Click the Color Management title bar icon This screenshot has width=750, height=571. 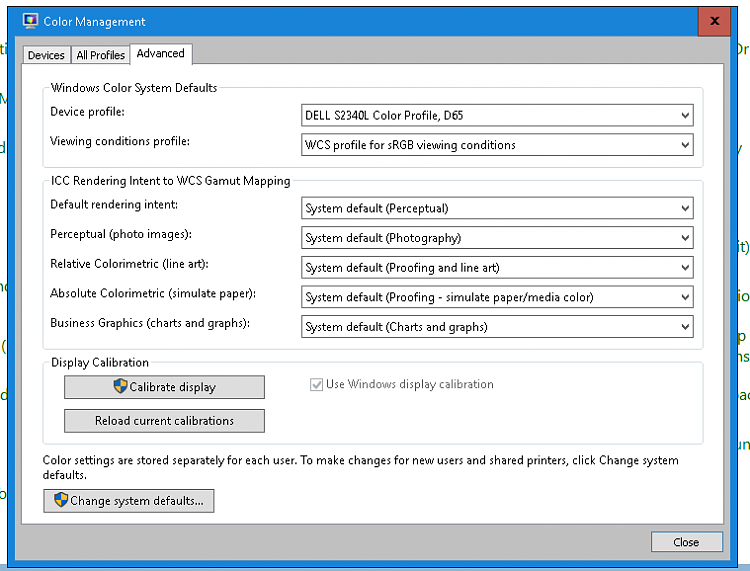pyautogui.click(x=30, y=21)
